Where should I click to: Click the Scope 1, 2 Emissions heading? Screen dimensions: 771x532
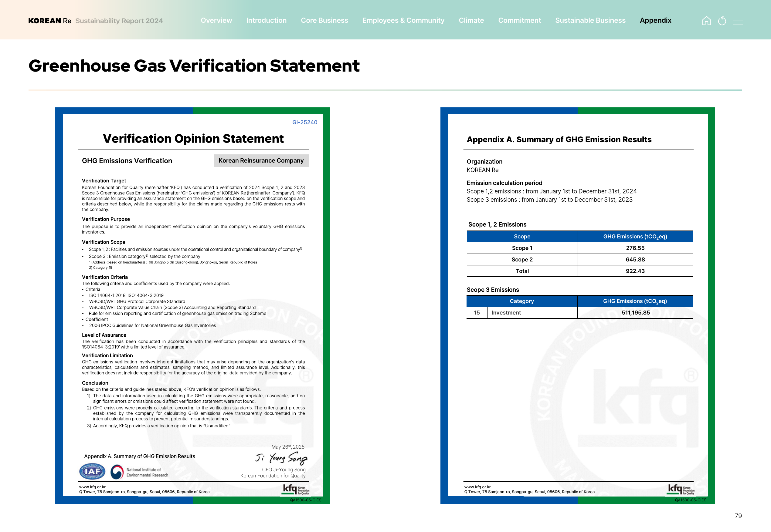[x=497, y=224]
